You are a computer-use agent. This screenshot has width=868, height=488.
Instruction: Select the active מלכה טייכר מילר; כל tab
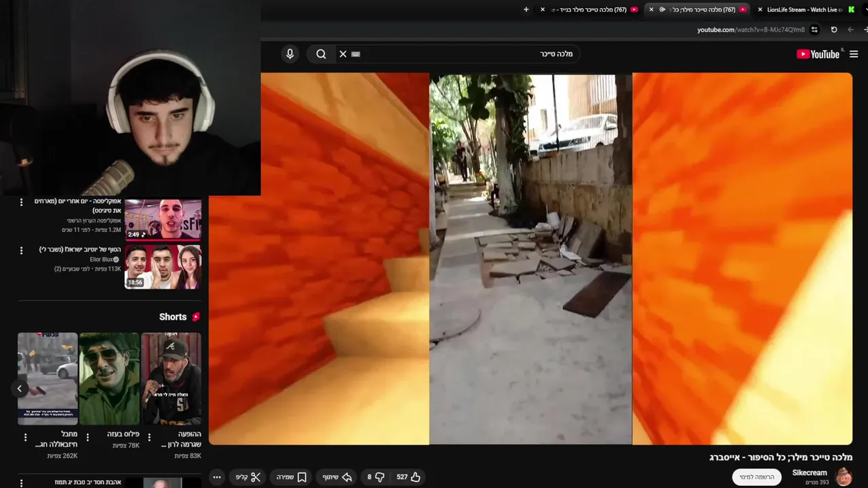(697, 9)
